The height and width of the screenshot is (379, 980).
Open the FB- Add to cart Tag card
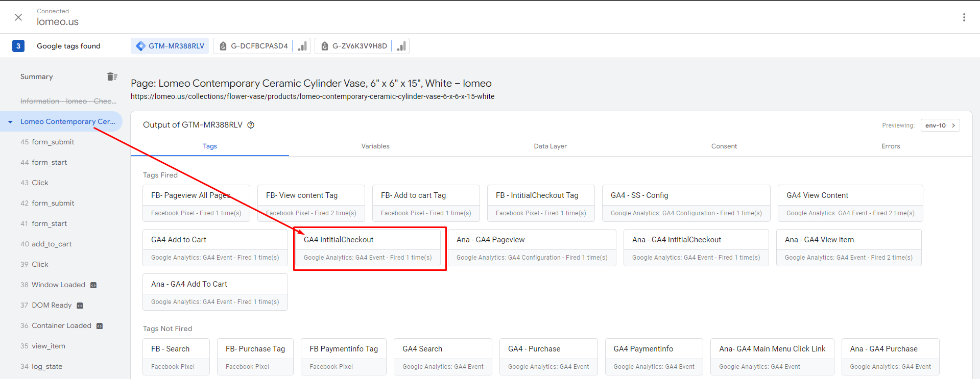[x=425, y=203]
